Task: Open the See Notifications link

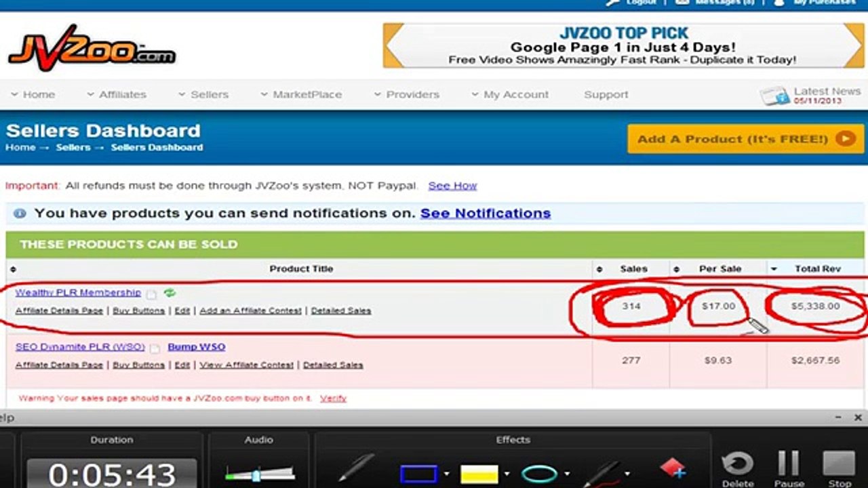Action: (x=486, y=213)
